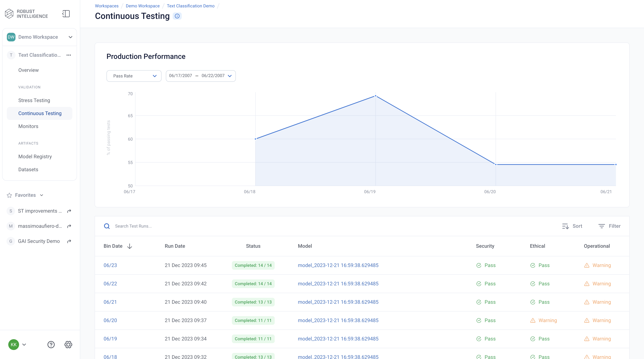Click the Completed 13 / 13 badge for 06/21
The width and height of the screenshot is (644, 359).
[253, 302]
